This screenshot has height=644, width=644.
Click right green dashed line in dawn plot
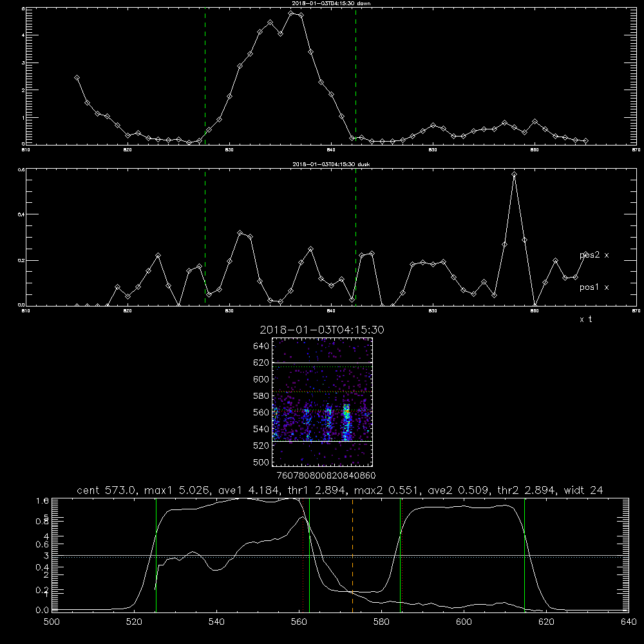[x=355, y=77]
